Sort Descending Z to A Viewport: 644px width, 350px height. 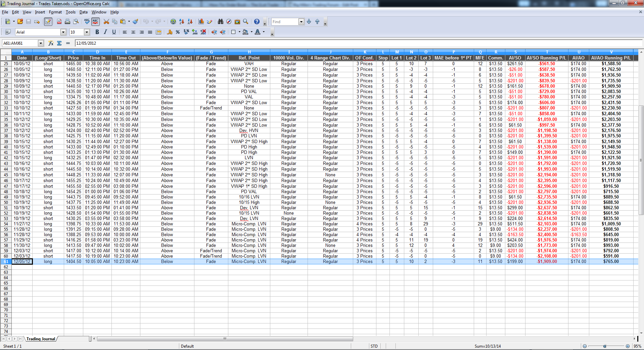(190, 21)
